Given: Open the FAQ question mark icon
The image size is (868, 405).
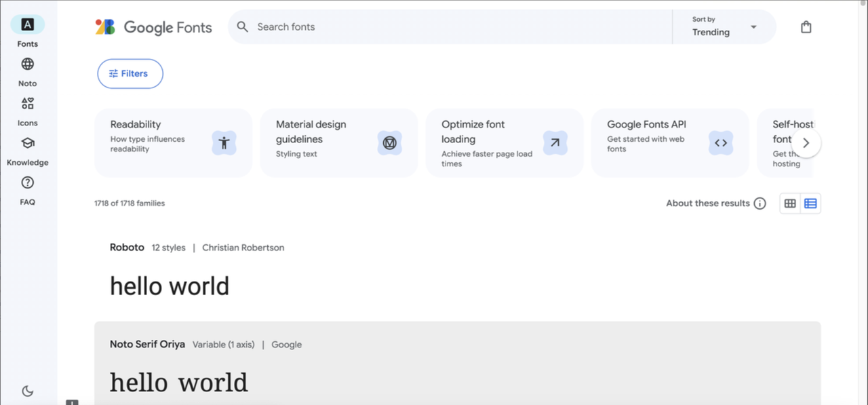Looking at the screenshot, I should pyautogui.click(x=27, y=182).
